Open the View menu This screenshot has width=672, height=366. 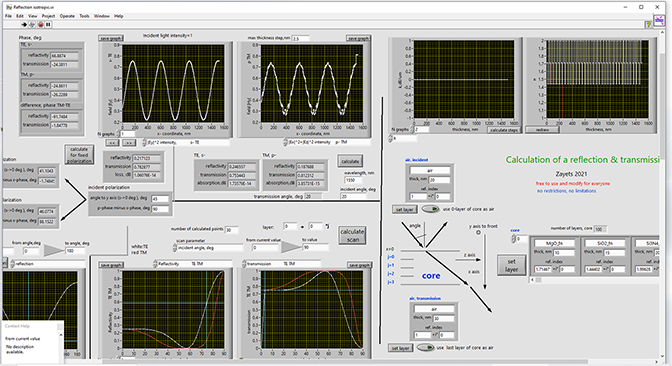click(x=33, y=16)
